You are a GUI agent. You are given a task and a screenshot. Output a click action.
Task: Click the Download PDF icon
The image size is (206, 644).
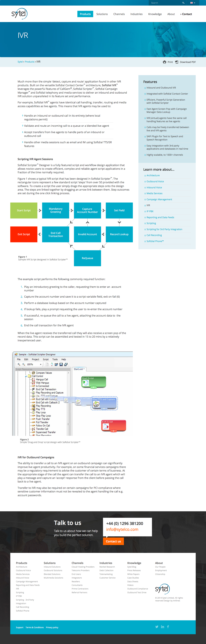(x=177, y=62)
